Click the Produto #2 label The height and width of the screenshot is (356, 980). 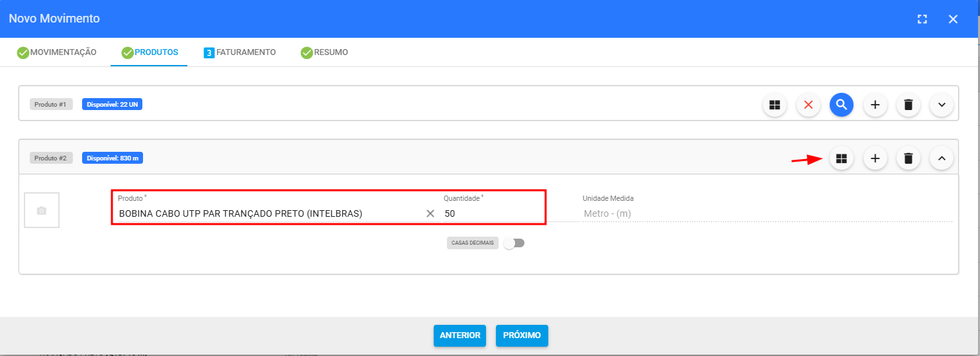[51, 158]
